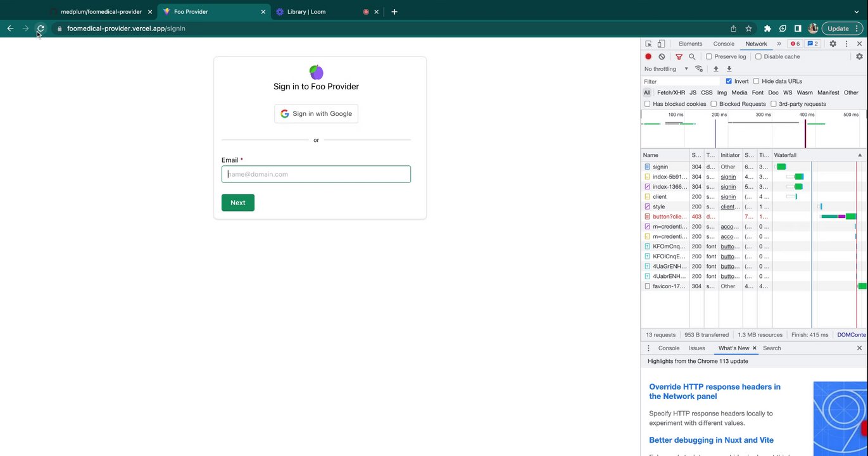Image resolution: width=868 pixels, height=456 pixels.
Task: Import a HAR file with upload arrow
Action: [x=716, y=69]
